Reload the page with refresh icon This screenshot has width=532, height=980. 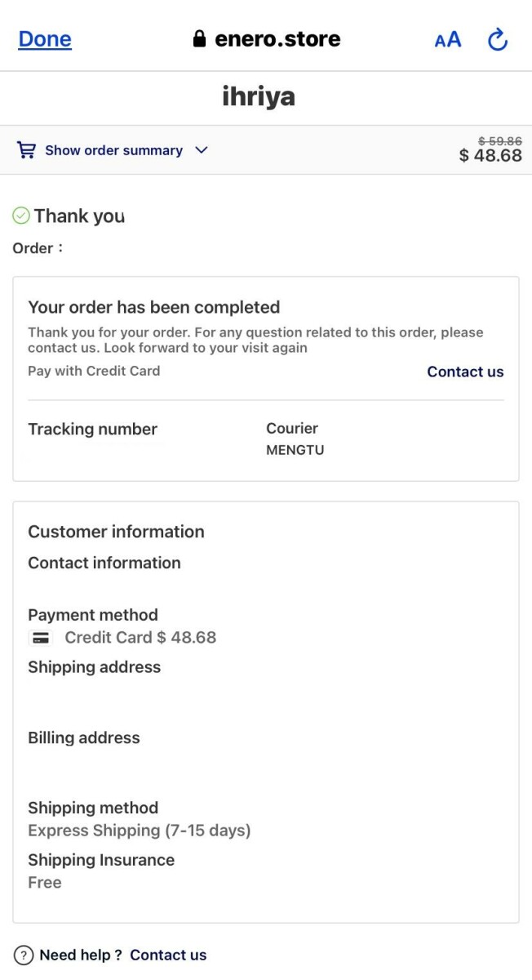point(498,39)
